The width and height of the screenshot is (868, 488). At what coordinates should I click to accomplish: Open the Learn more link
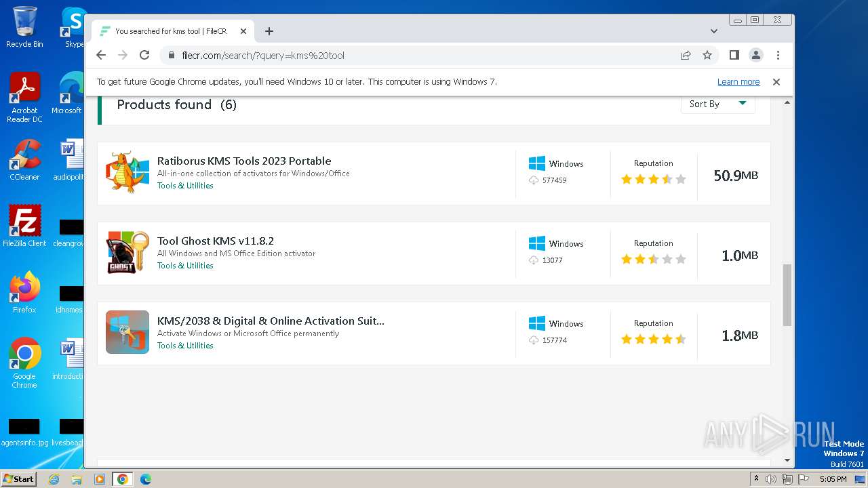[x=738, y=82]
